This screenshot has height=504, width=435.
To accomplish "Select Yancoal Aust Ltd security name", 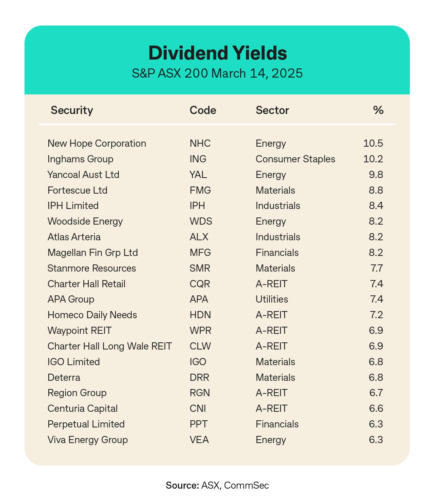I will pyautogui.click(x=83, y=175).
